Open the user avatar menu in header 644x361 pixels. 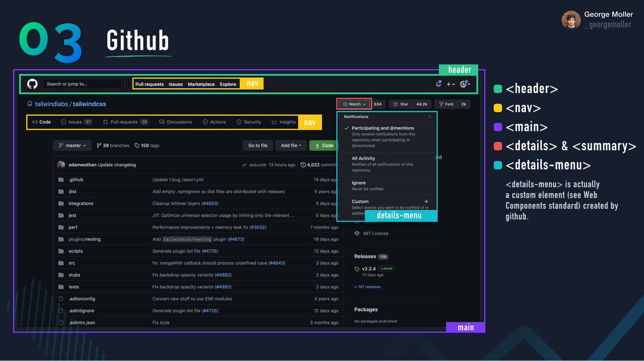click(465, 84)
